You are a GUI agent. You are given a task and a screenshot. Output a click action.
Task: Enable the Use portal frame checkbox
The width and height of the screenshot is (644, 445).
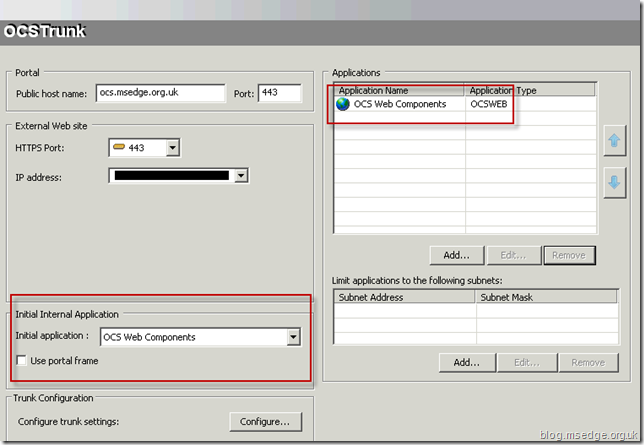click(21, 360)
